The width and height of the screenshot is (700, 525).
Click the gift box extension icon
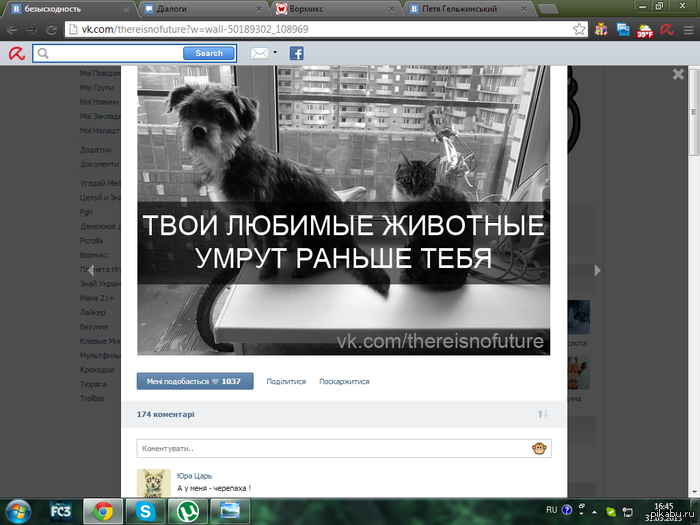tap(601, 29)
